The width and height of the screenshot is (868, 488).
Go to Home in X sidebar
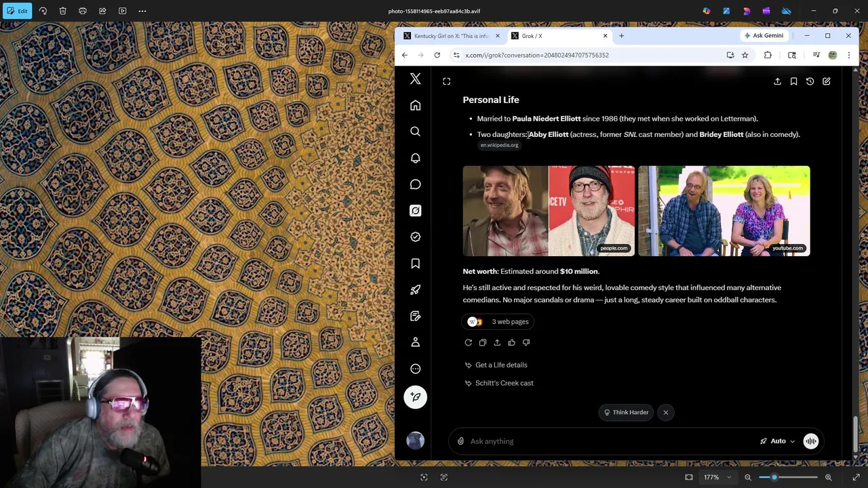tap(416, 106)
